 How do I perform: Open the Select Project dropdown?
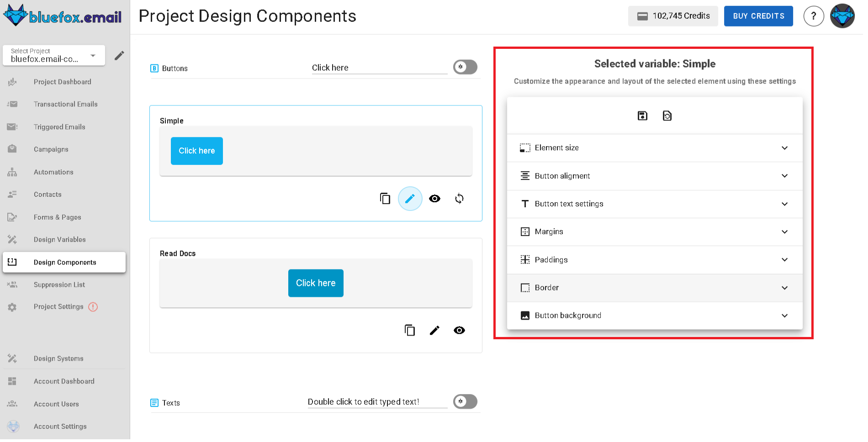pyautogui.click(x=54, y=55)
